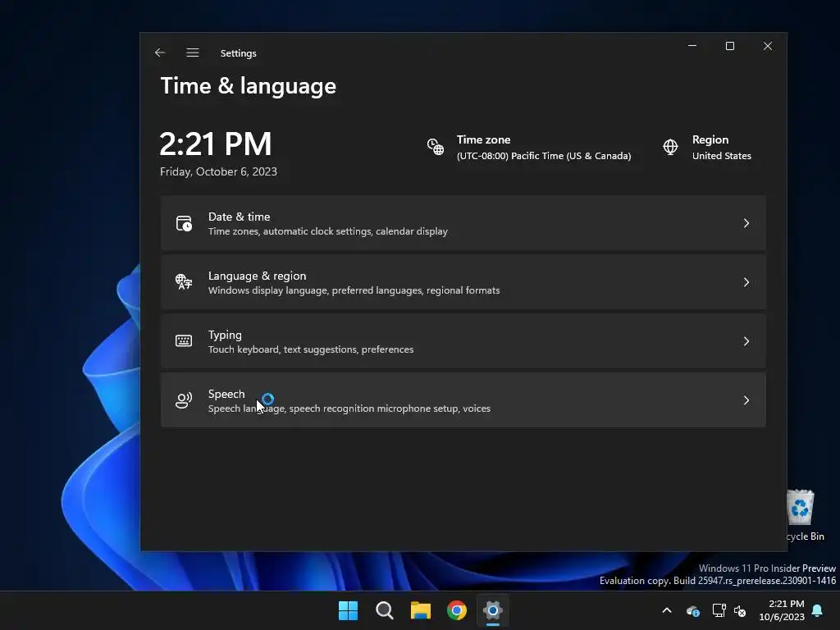840x630 pixels.
Task: Close the Settings window
Action: [768, 46]
